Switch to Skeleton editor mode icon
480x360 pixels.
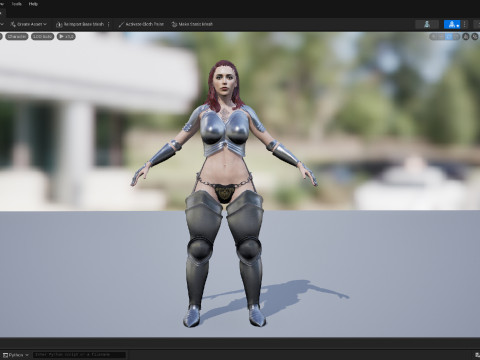click(x=427, y=24)
